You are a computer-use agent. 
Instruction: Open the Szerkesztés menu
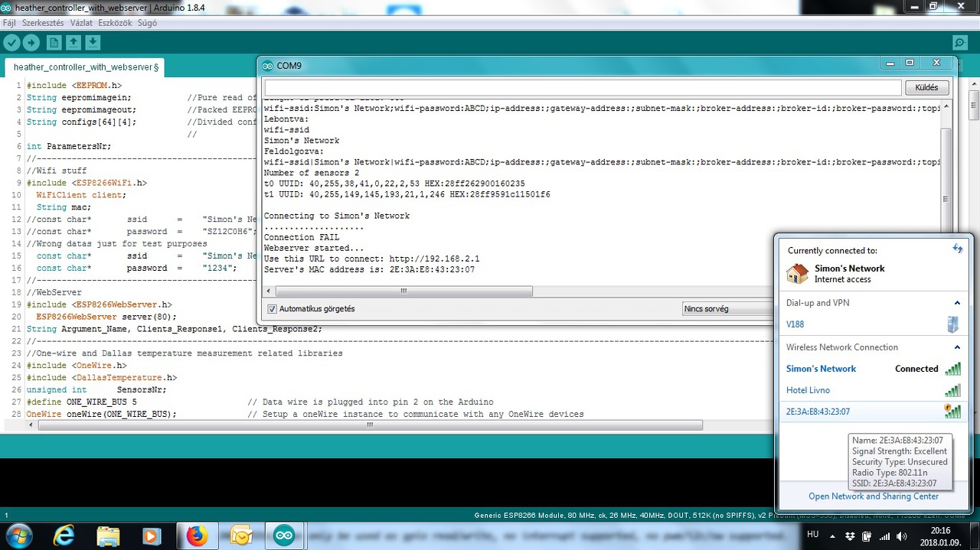(x=43, y=23)
